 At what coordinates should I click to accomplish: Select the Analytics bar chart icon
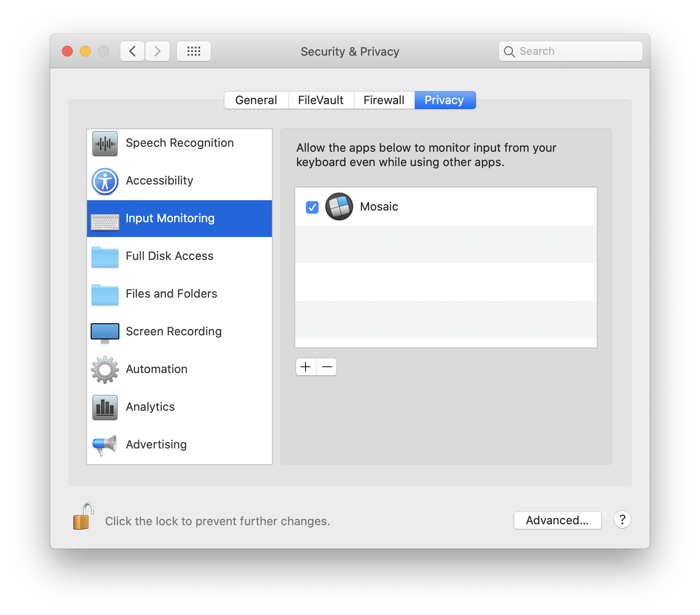click(105, 408)
